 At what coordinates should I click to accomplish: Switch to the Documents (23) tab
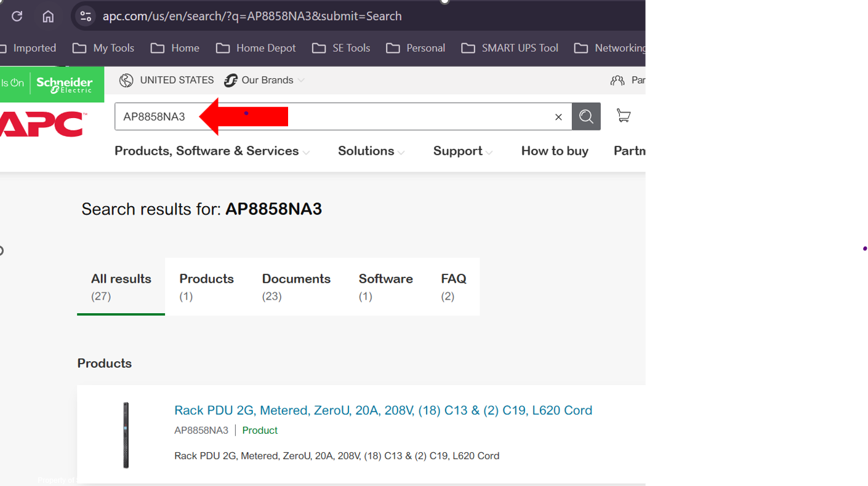pyautogui.click(x=296, y=287)
